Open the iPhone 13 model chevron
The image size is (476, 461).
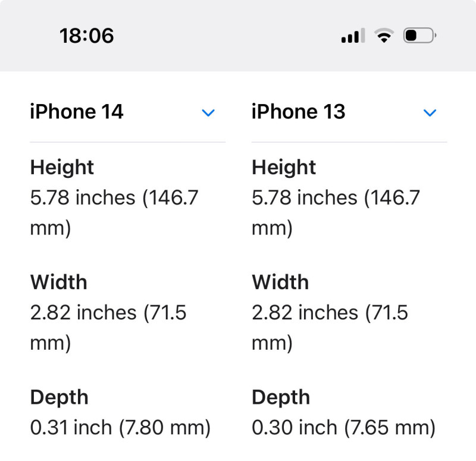coord(430,112)
